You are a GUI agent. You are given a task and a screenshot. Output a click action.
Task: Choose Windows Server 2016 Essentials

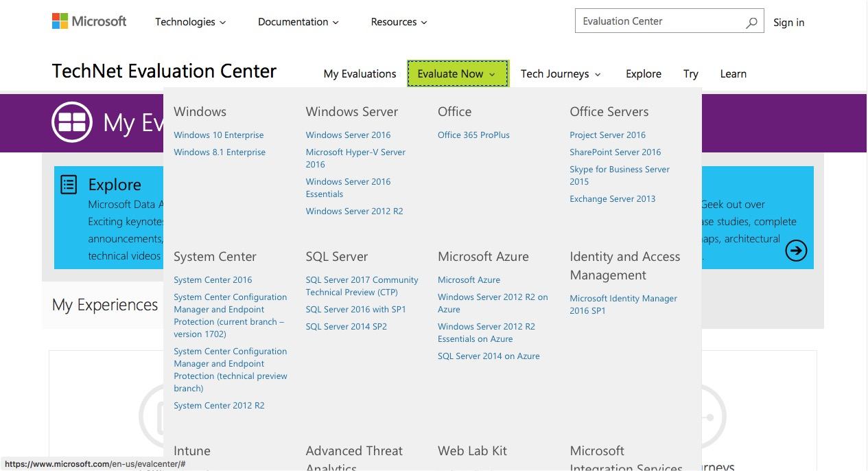(349, 188)
